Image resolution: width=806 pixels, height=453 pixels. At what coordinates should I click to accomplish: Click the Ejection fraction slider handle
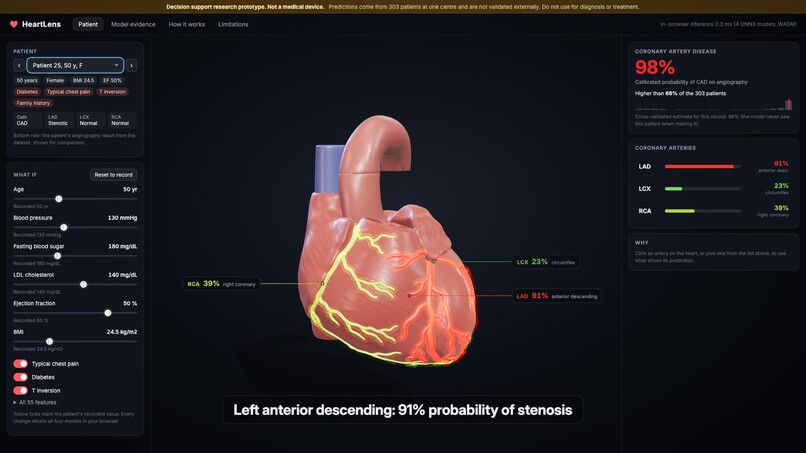[108, 313]
